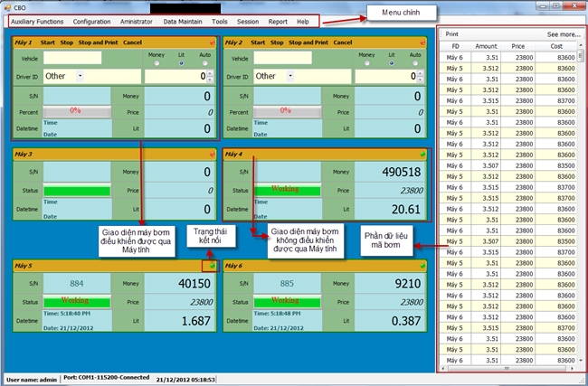Open the Auxiliary Functions menu
The height and width of the screenshot is (386, 588).
click(37, 21)
